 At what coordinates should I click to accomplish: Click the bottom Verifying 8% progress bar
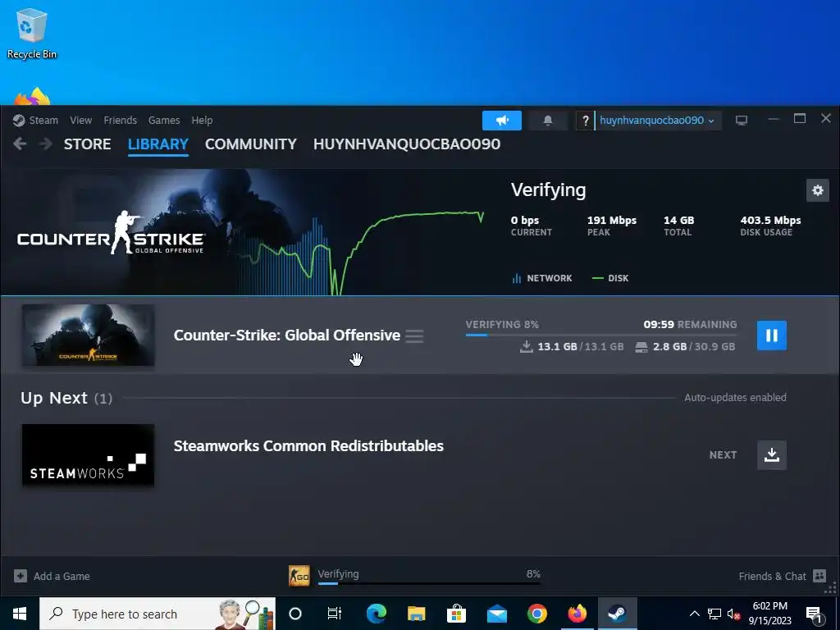coord(429,583)
